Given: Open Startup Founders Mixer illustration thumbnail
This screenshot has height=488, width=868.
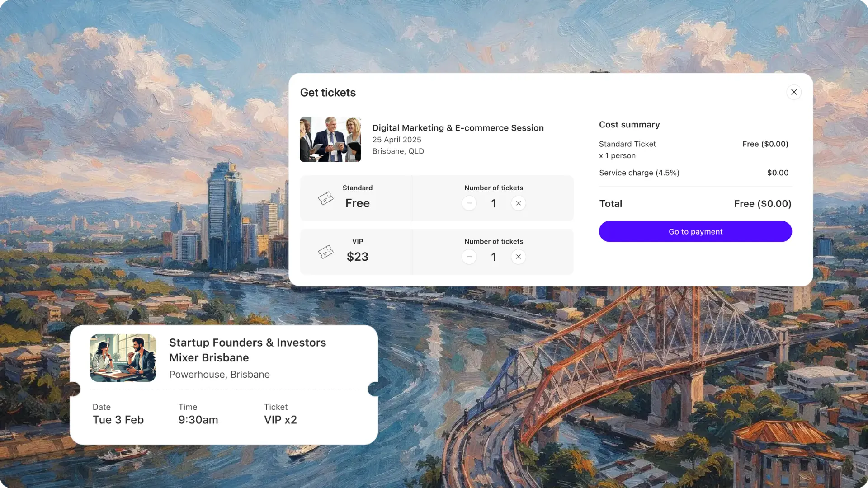Looking at the screenshot, I should [123, 358].
